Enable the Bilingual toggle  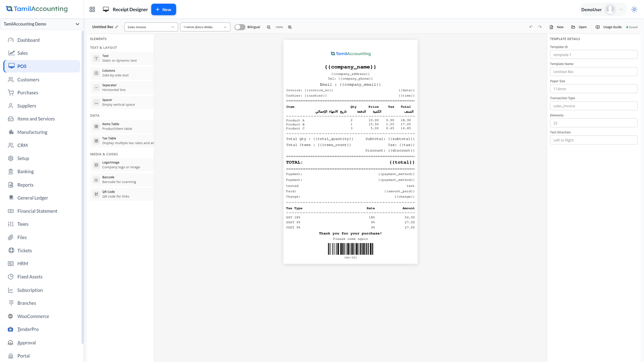click(240, 27)
